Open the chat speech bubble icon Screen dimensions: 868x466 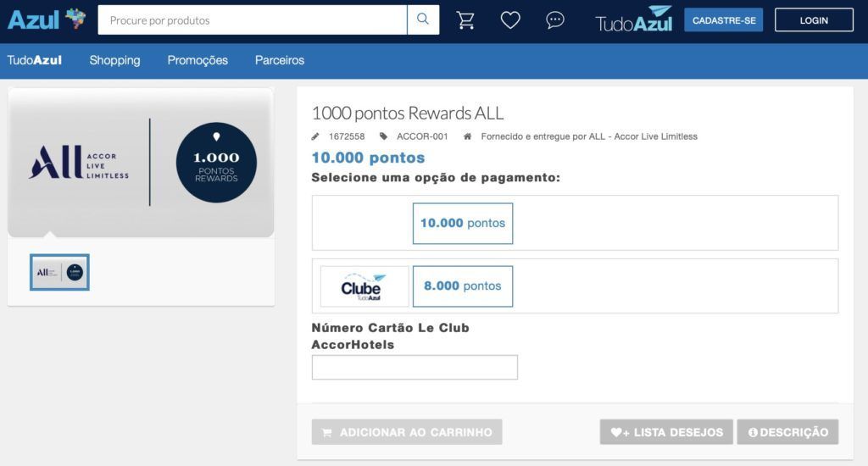554,20
